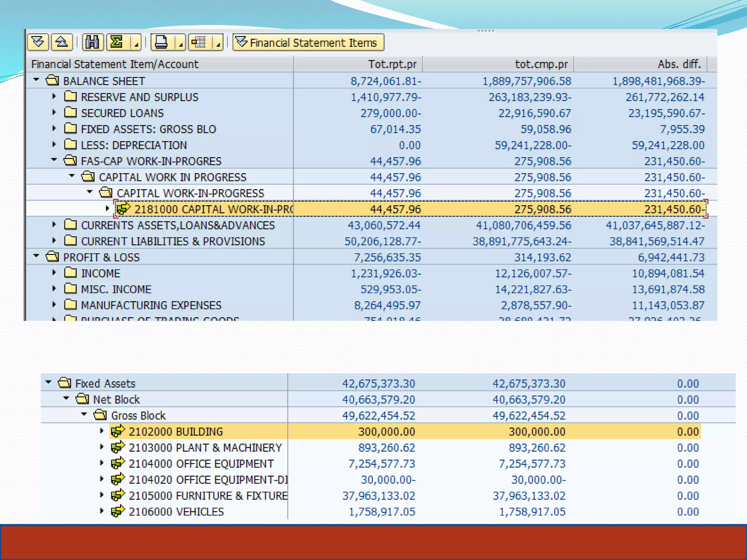Click the Sigma totals icon
Viewport: 747px width, 560px height.
(117, 42)
